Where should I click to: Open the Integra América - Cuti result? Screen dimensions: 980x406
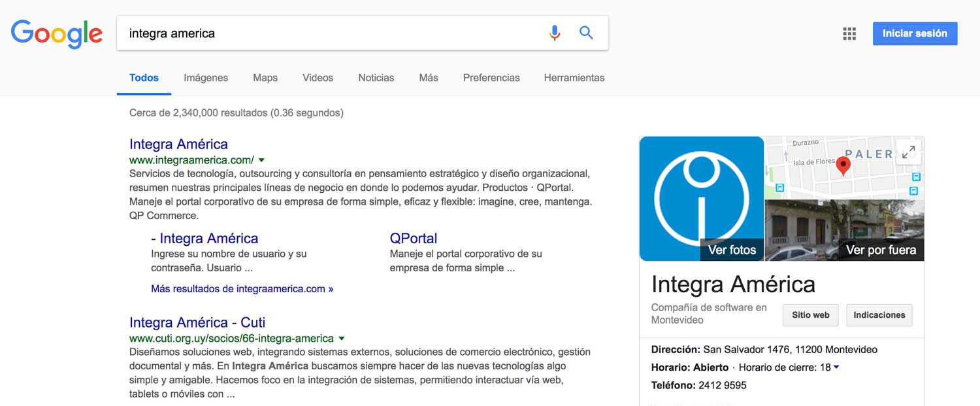coord(197,322)
